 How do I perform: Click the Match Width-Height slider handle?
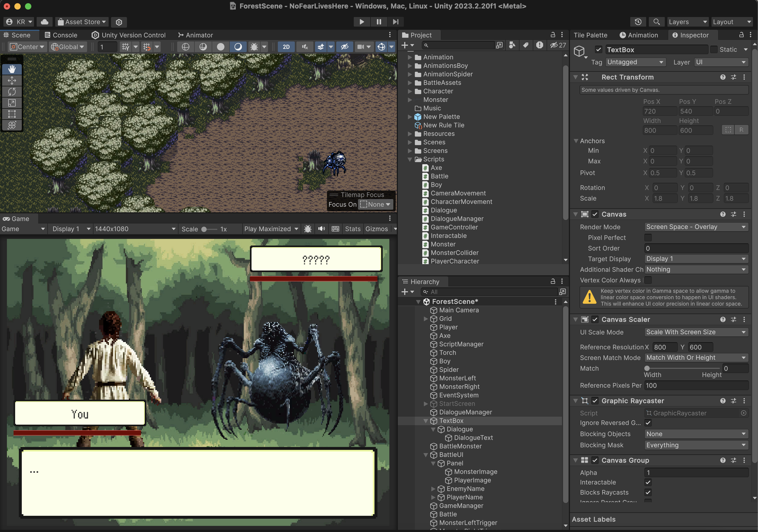647,368
